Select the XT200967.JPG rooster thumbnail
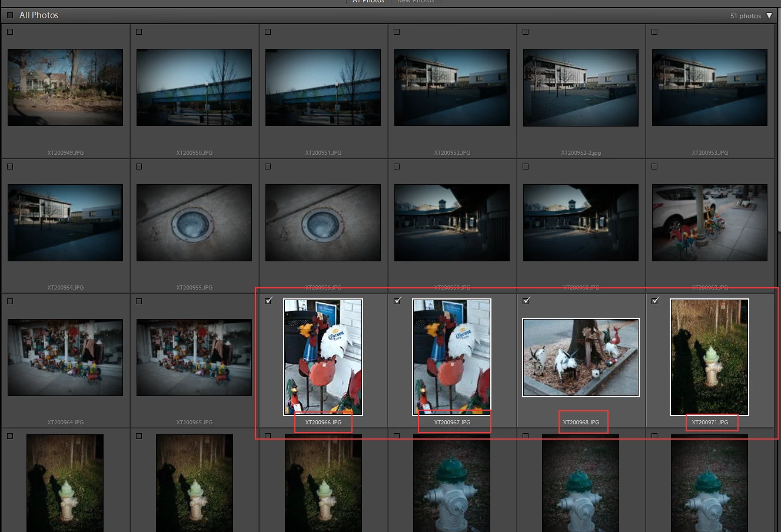This screenshot has height=532, width=781. point(452,357)
